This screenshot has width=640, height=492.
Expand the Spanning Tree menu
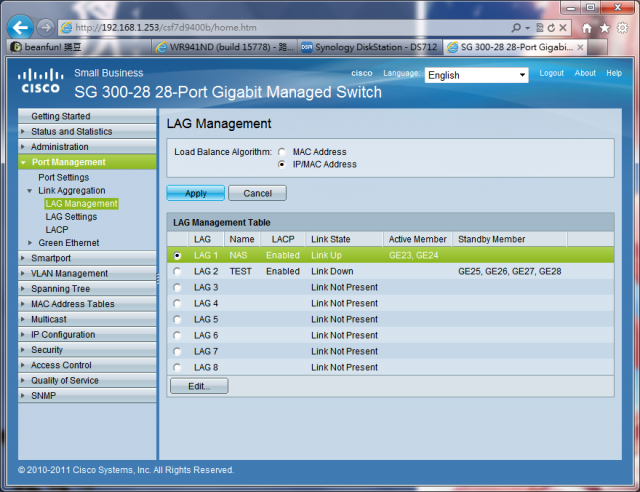87,289
